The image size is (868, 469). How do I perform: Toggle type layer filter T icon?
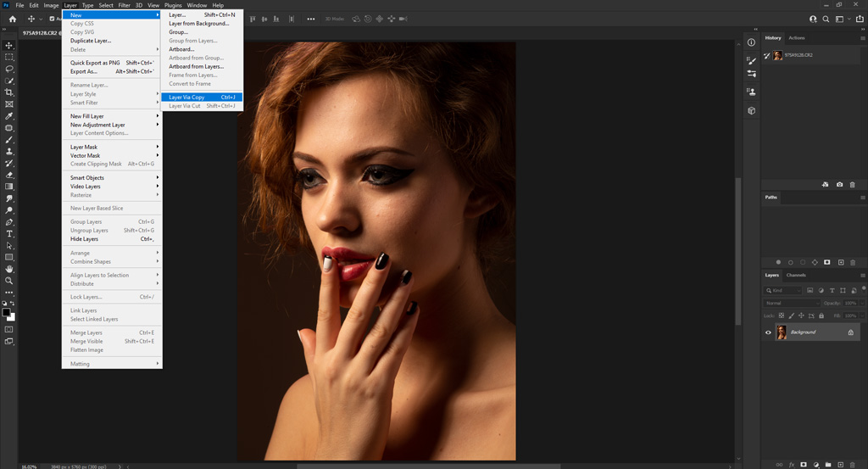(832, 290)
